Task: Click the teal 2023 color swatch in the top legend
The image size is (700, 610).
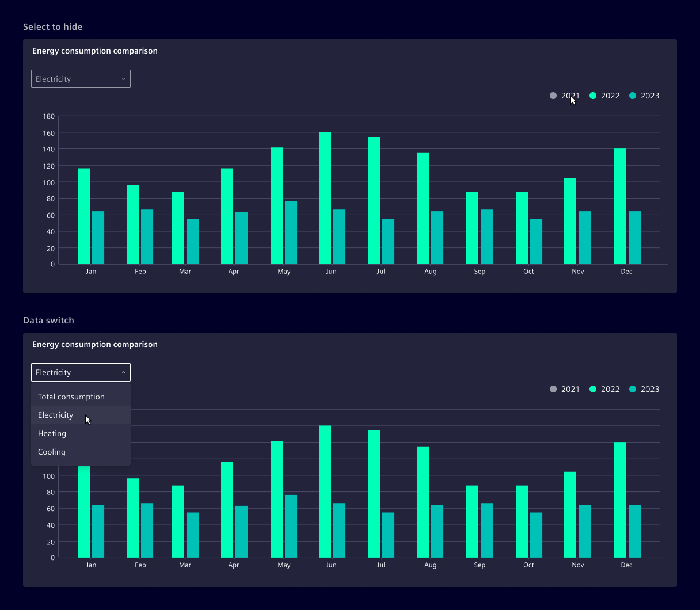Action: (x=633, y=96)
